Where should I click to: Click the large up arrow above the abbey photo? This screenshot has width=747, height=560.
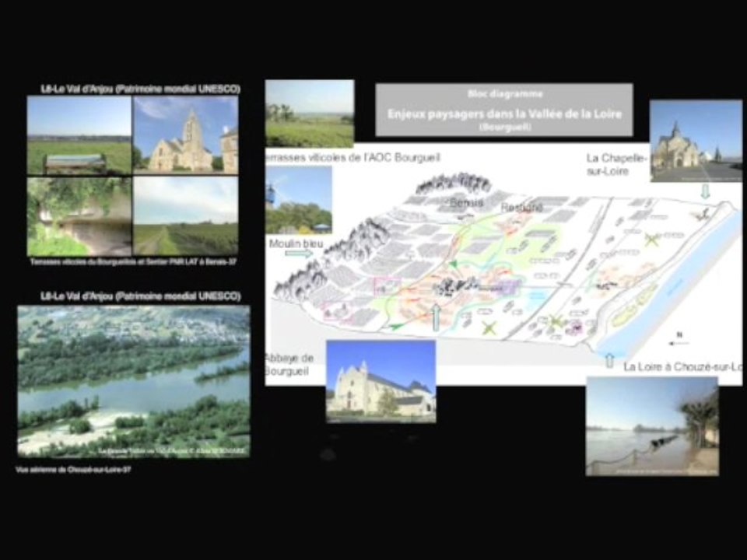[x=436, y=317]
